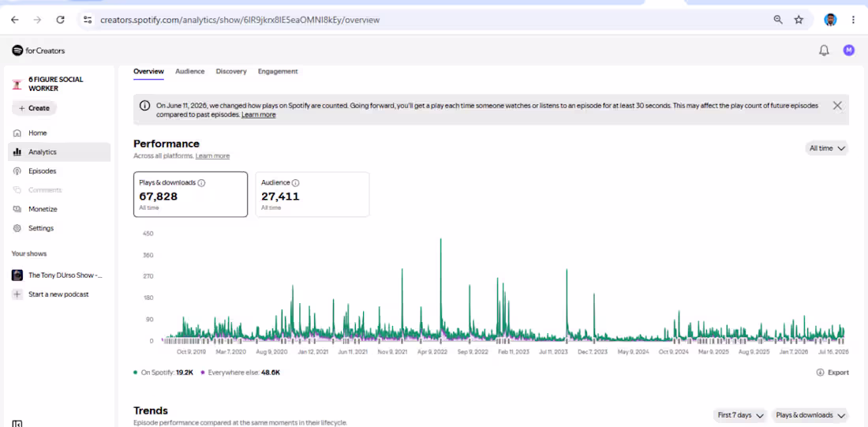
Task: Open notifications bell icon
Action: tap(824, 51)
